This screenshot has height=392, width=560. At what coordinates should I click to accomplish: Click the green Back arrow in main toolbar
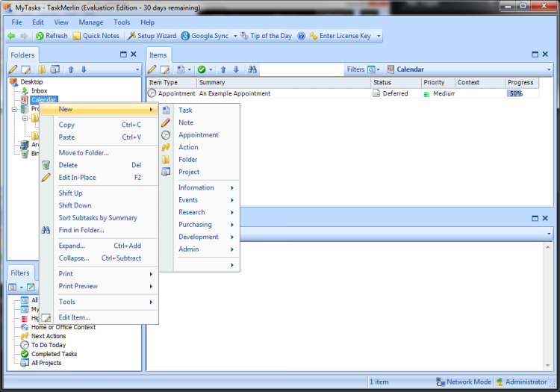pos(11,36)
